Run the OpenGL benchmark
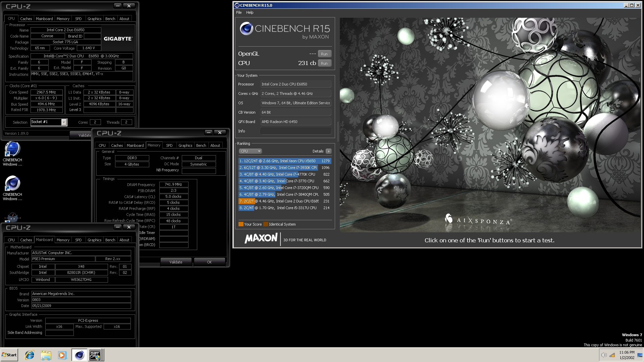The height and width of the screenshot is (362, 644). pos(324,54)
